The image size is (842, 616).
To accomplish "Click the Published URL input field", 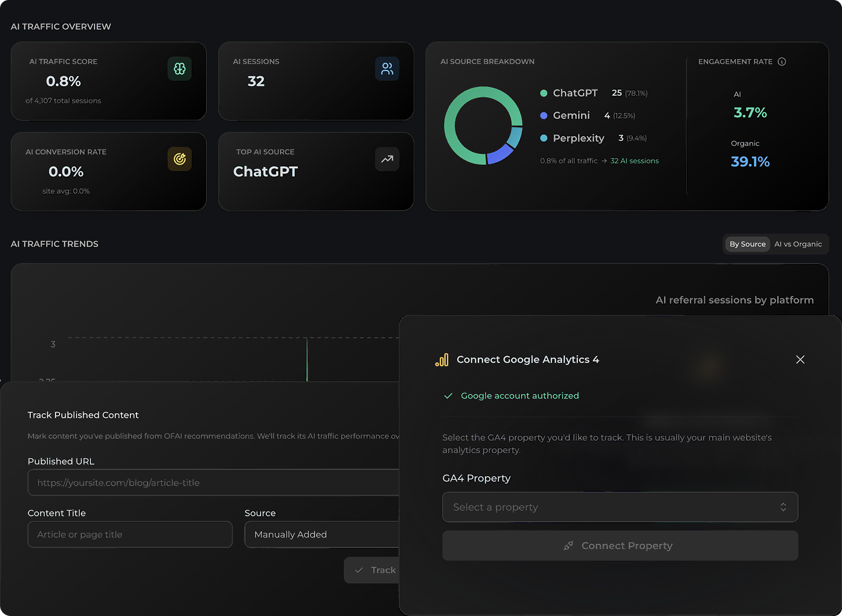I will click(x=213, y=482).
